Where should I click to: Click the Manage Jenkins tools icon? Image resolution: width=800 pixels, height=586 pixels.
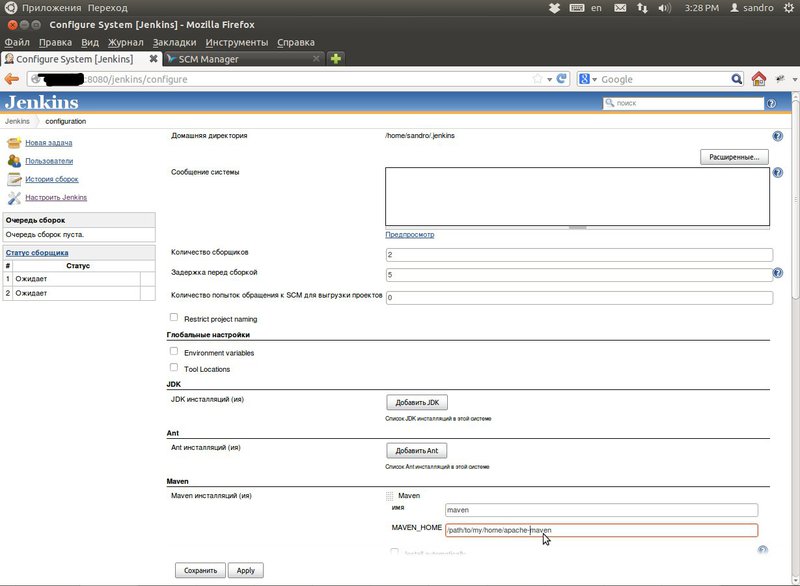[14, 197]
